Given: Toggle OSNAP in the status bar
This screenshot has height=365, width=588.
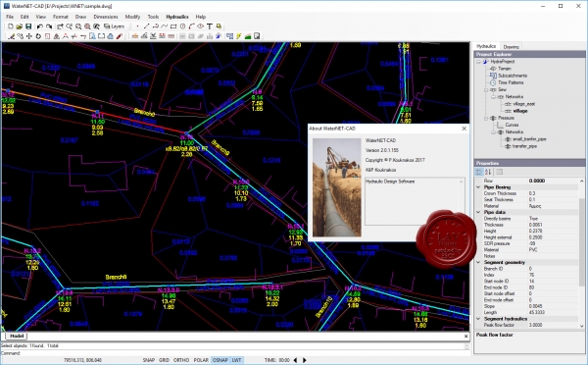Looking at the screenshot, I should 220,360.
